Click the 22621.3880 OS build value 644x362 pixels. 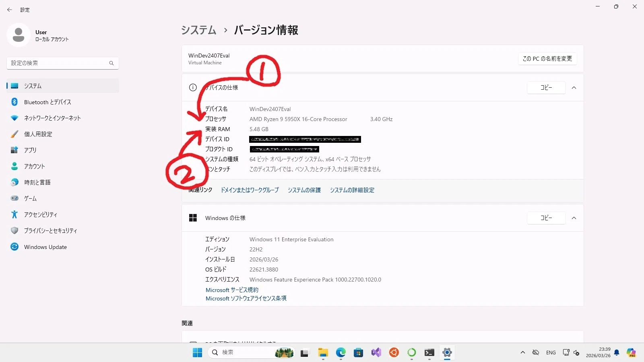click(x=264, y=269)
